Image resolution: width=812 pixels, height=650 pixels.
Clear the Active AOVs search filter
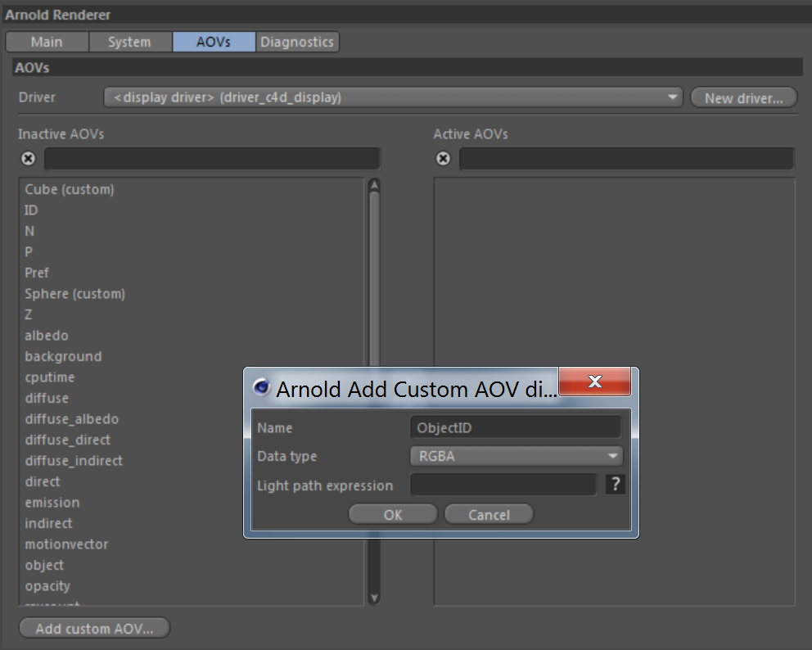443,158
